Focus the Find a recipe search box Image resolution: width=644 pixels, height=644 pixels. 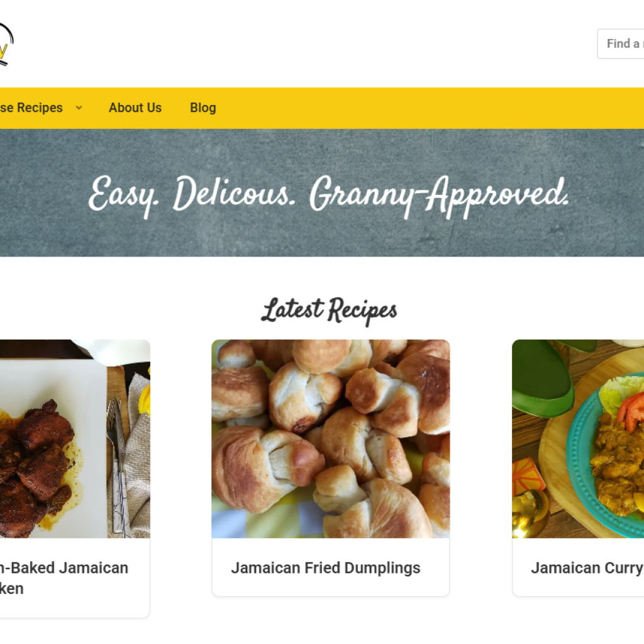(621, 43)
